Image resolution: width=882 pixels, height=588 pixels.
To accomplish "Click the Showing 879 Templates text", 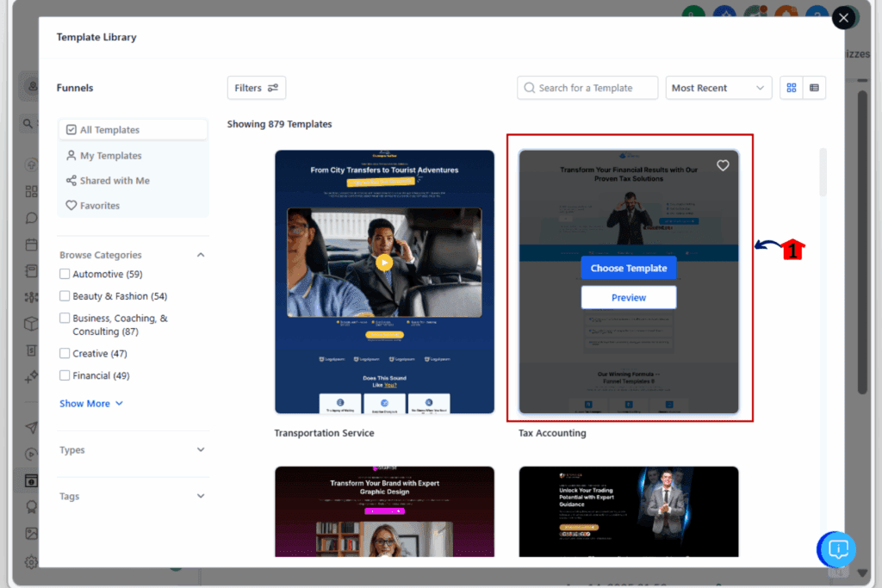I will tap(280, 124).
